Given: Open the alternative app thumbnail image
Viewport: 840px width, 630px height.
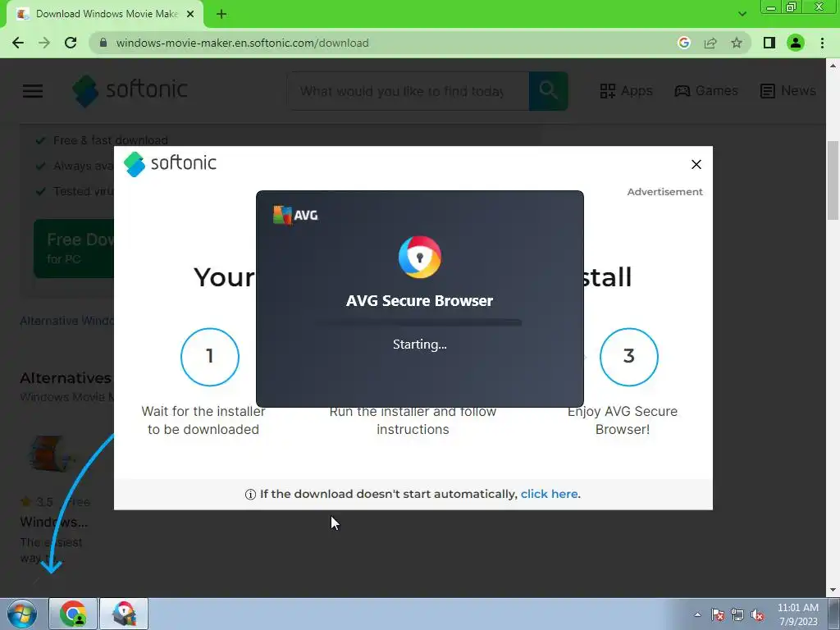Looking at the screenshot, I should point(49,454).
